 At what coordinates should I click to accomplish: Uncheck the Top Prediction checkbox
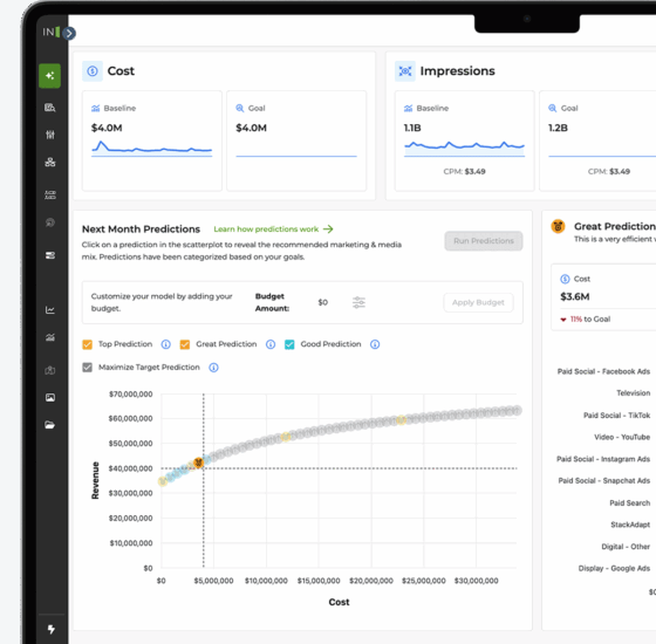(87, 344)
